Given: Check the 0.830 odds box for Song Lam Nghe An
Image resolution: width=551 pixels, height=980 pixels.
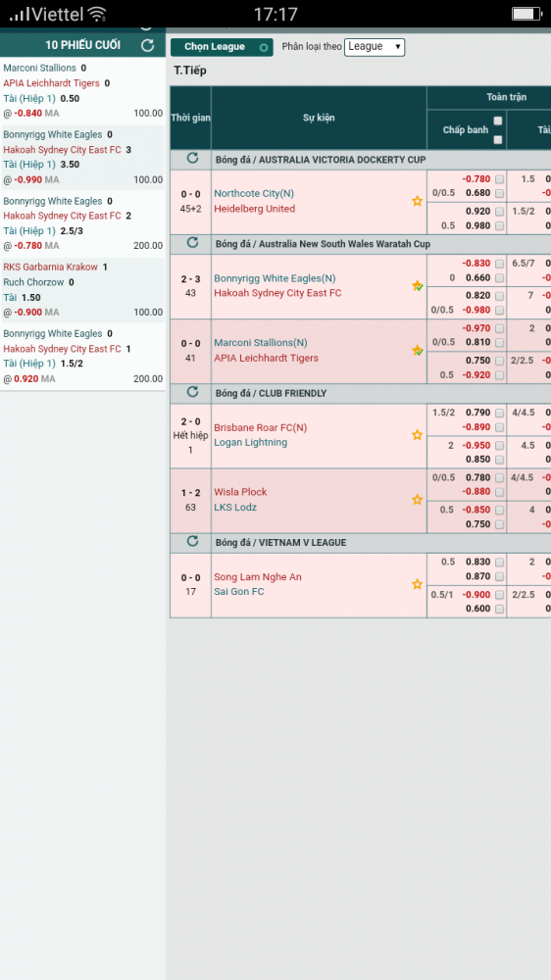Looking at the screenshot, I should pos(499,562).
